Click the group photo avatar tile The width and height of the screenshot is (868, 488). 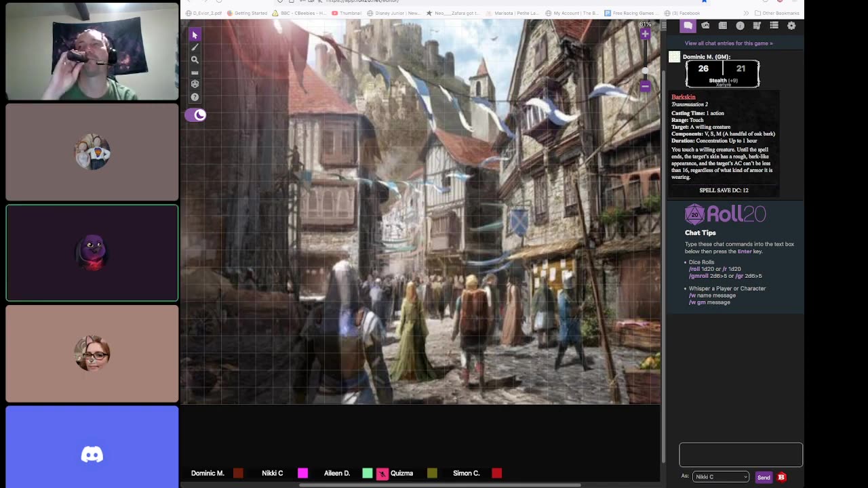[92, 152]
